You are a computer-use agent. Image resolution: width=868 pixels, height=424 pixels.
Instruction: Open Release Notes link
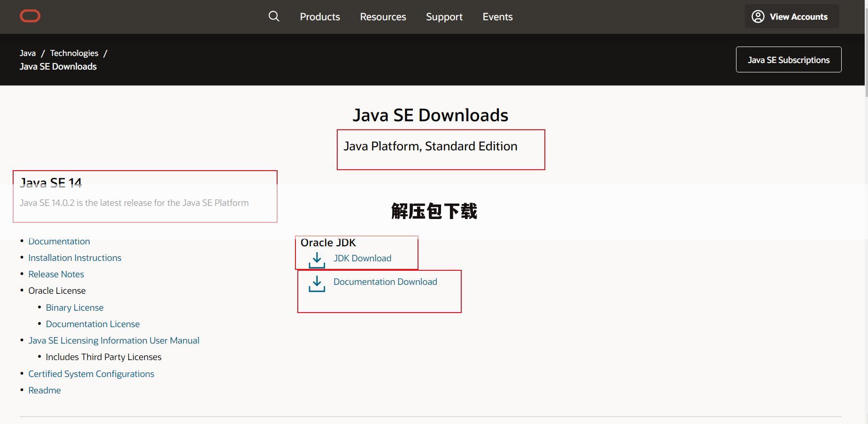coord(56,274)
